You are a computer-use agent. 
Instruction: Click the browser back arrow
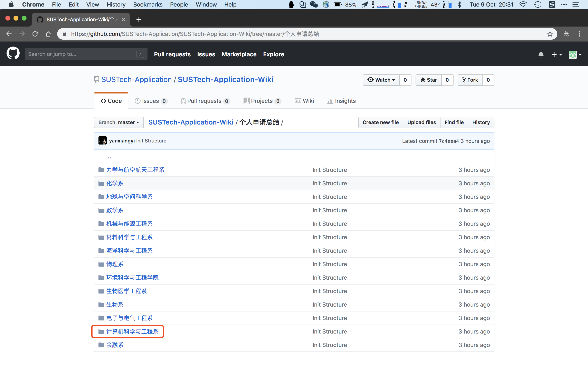pos(9,34)
